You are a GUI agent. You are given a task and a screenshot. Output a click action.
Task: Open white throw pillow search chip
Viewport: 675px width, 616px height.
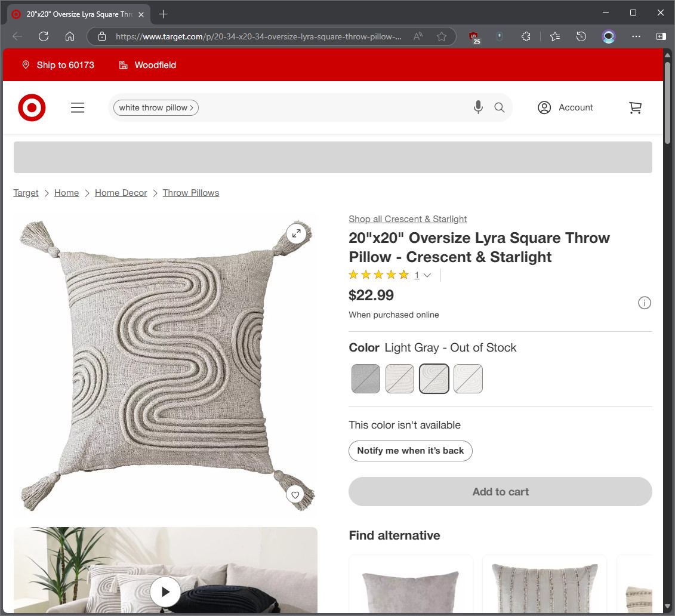pyautogui.click(x=156, y=107)
